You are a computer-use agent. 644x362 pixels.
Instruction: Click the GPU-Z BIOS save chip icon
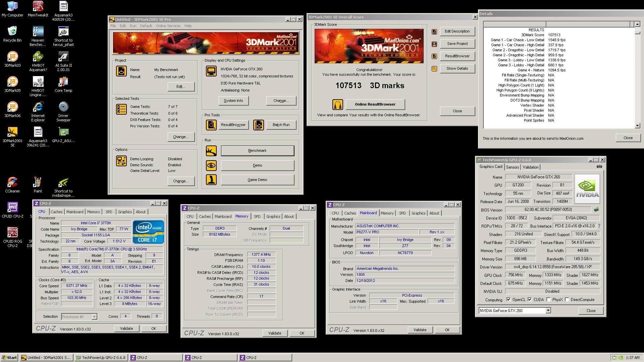click(596, 209)
